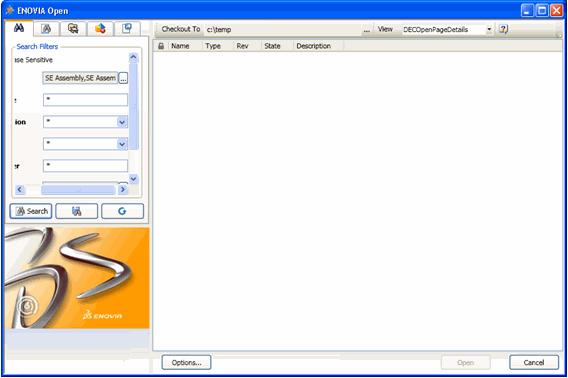Click the help icon beside View dropdown
Screen dimensions: 568x378
[503, 29]
